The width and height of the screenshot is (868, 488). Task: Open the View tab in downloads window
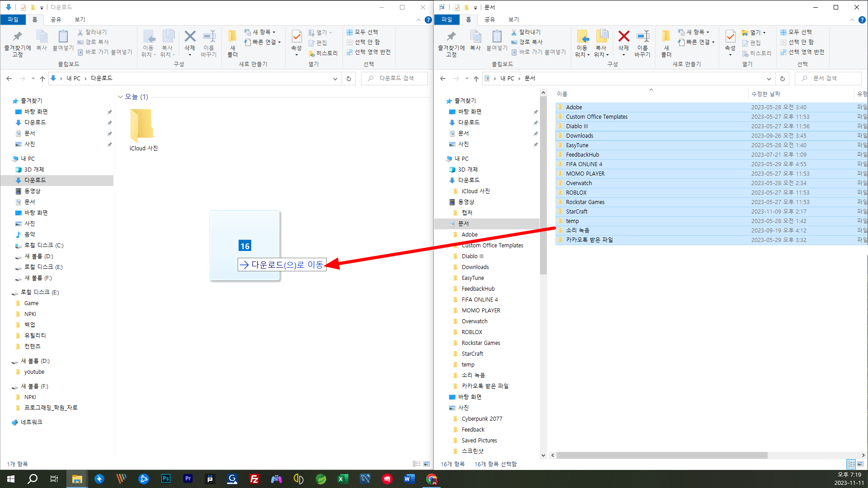pos(80,19)
